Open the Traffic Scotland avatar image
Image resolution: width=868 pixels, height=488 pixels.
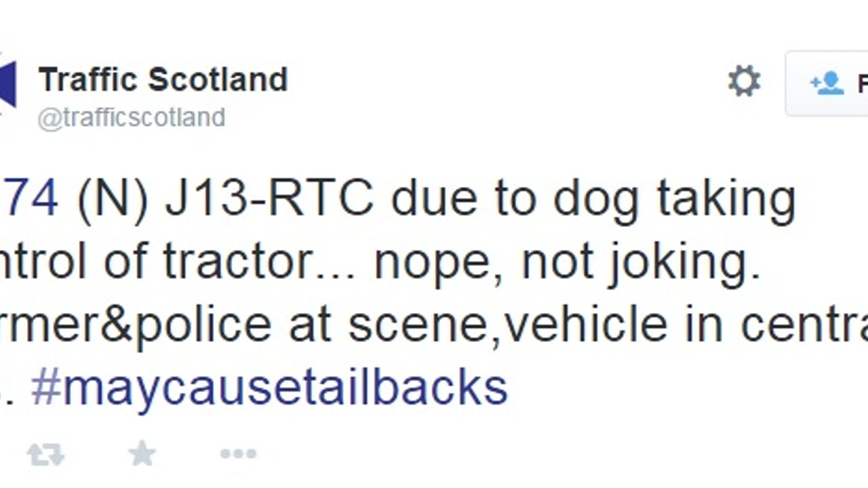tap(7, 83)
